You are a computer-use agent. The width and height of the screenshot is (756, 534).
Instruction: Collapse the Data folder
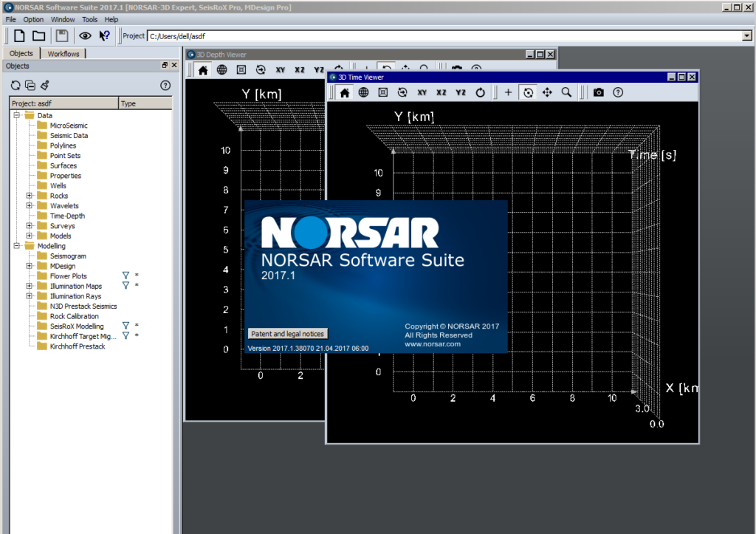(x=17, y=115)
